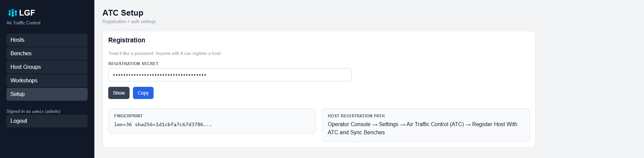This screenshot has width=644, height=158.
Task: Click the 'Air Traffic Control' subtitle
Action: click(23, 23)
